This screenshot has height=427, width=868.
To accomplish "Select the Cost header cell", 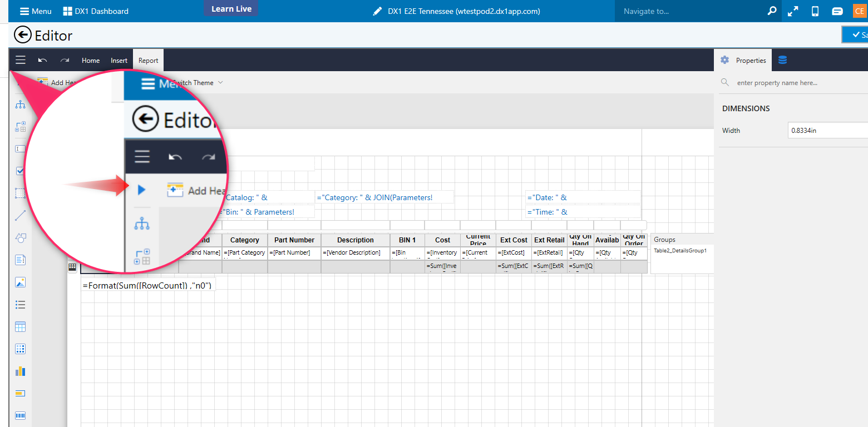I will pos(443,240).
